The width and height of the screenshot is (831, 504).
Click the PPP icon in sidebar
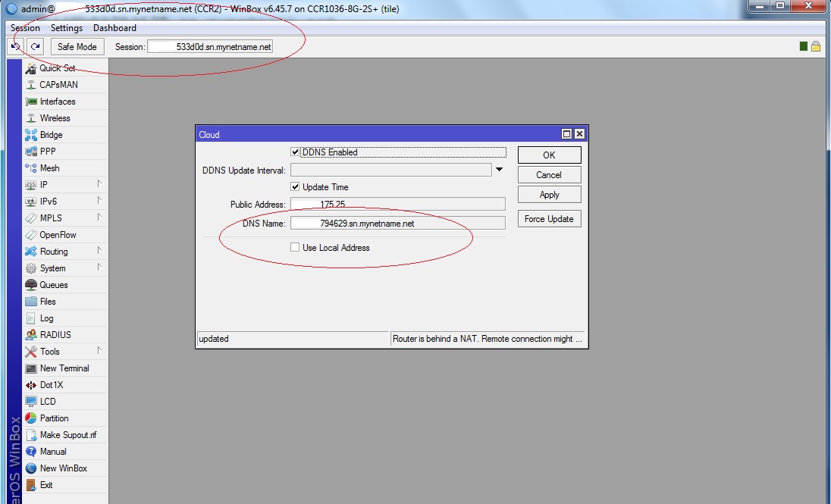31,152
